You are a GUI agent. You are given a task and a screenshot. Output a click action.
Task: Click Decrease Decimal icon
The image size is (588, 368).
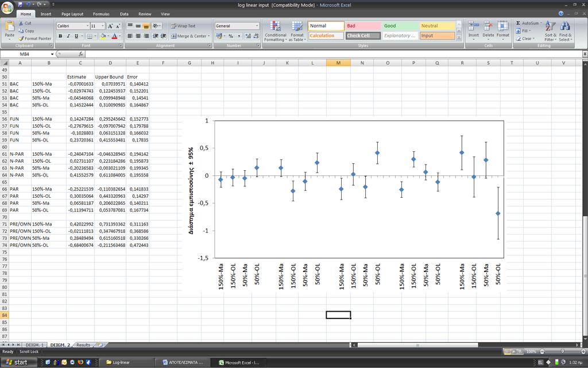pos(256,36)
